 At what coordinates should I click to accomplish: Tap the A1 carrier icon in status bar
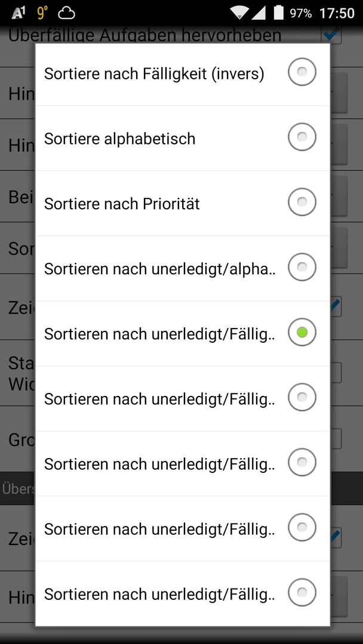[19, 13]
